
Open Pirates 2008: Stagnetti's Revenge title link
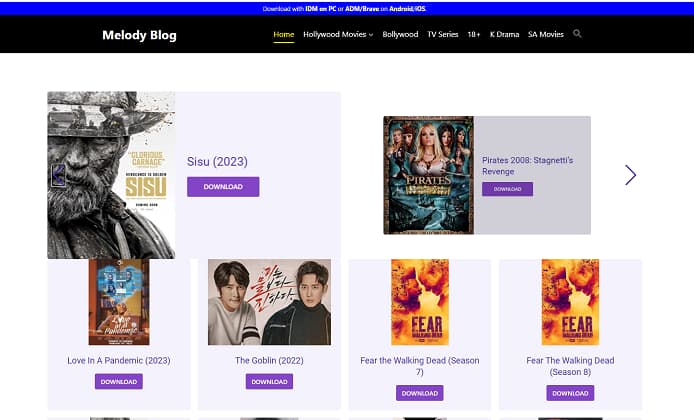coord(527,166)
